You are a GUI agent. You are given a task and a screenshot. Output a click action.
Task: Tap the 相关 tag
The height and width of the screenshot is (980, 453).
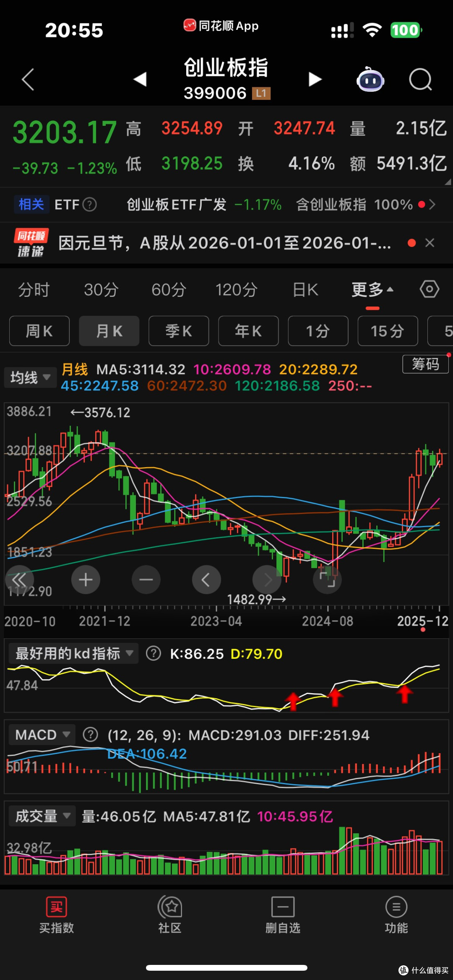pos(31,205)
